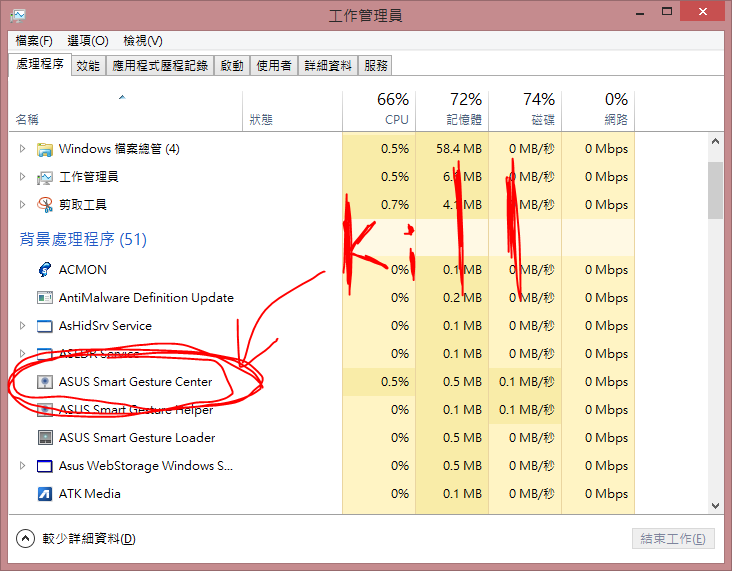Sort by the 66% CPU column header
The width and height of the screenshot is (732, 571).
tap(379, 111)
